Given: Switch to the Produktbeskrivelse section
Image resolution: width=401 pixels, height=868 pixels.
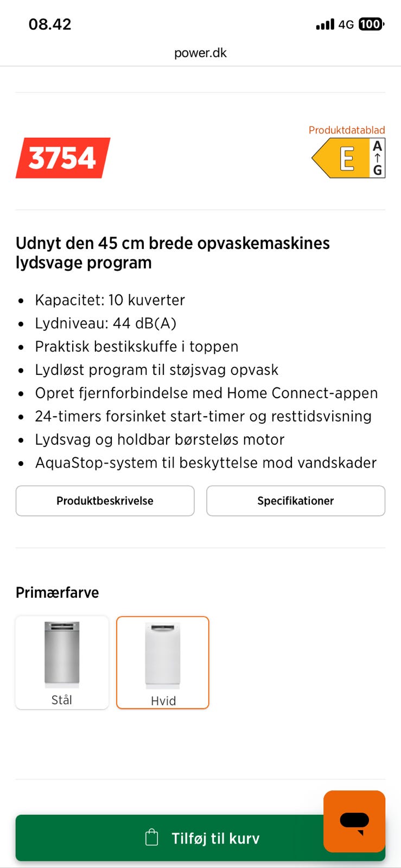Looking at the screenshot, I should tap(105, 501).
